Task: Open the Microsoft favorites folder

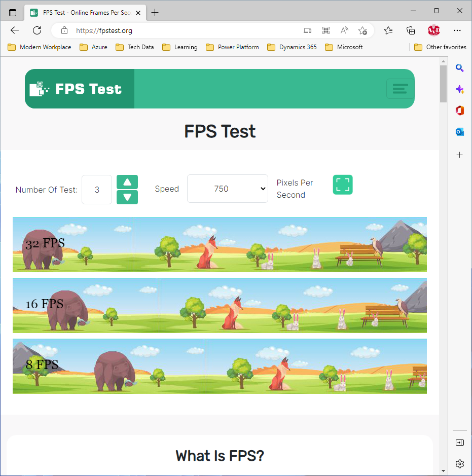Action: click(344, 47)
